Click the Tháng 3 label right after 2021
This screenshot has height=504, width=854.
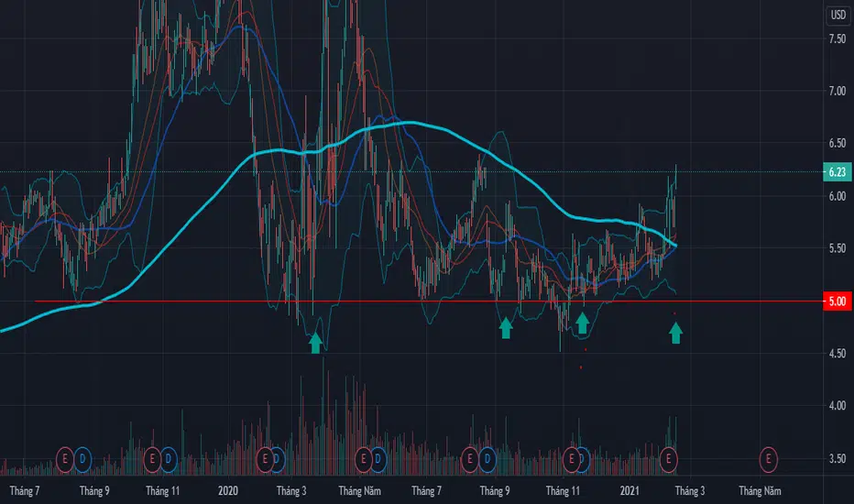pyautogui.click(x=689, y=491)
